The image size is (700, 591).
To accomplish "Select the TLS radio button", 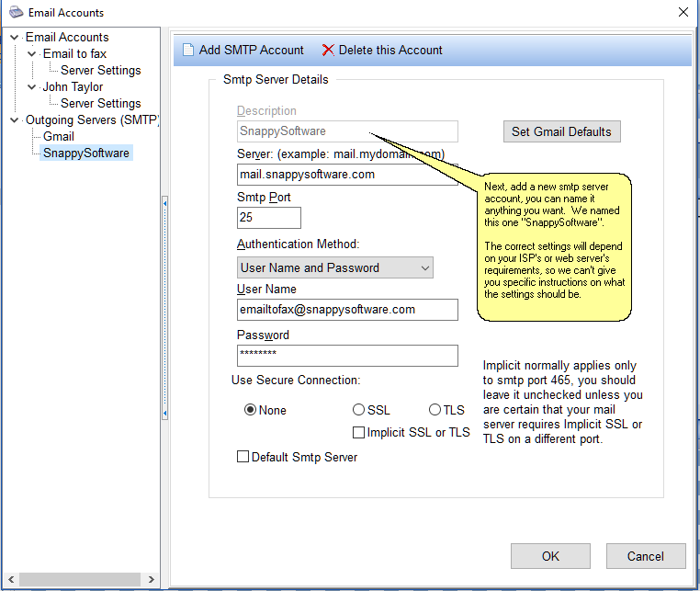I will 435,410.
